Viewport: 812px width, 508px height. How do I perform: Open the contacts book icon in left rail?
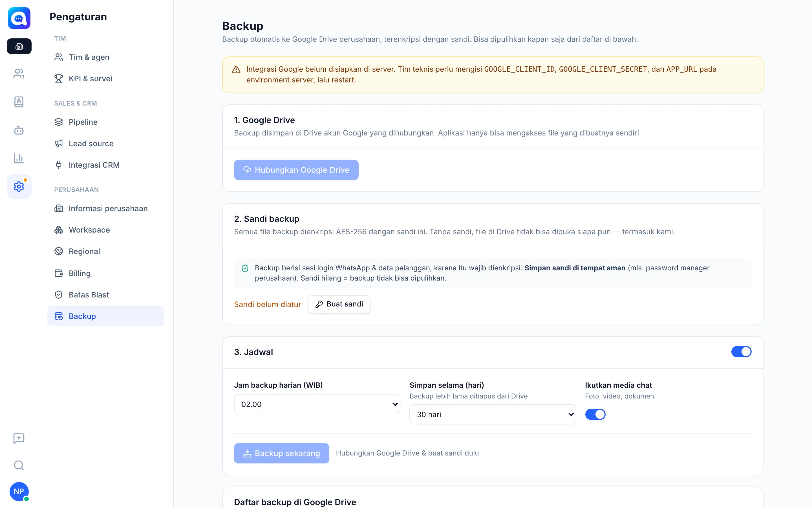tap(19, 102)
